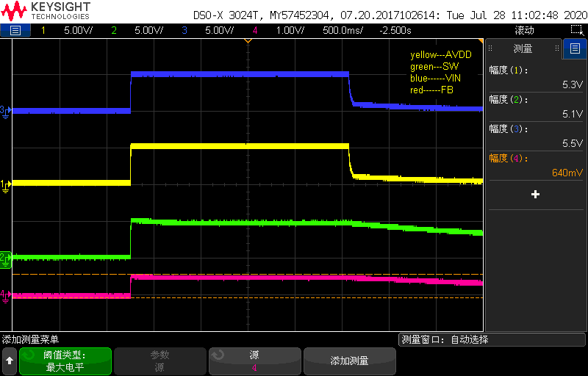Click the plus icon to add measurement

[x=536, y=194]
